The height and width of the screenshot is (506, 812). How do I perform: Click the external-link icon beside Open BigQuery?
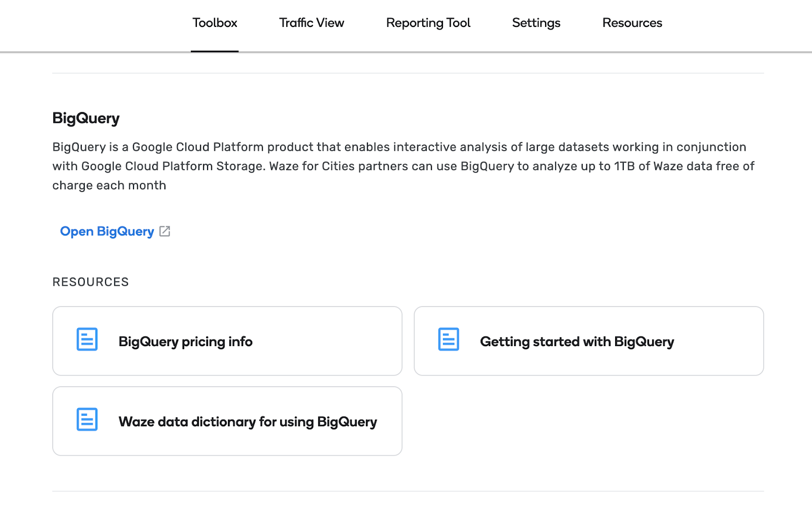(x=165, y=231)
